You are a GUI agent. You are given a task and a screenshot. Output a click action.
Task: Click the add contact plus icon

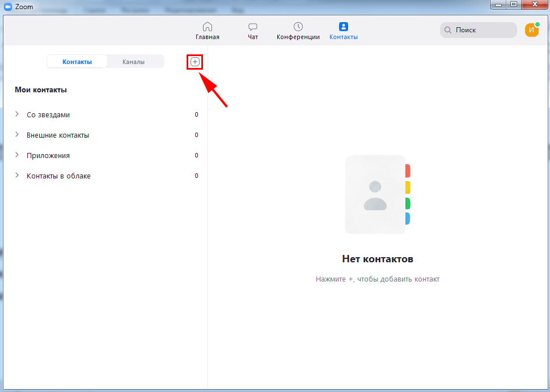195,62
